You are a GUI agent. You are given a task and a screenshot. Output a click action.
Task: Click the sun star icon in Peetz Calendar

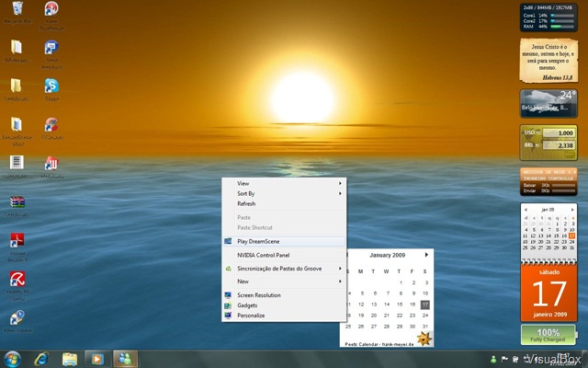tap(424, 339)
